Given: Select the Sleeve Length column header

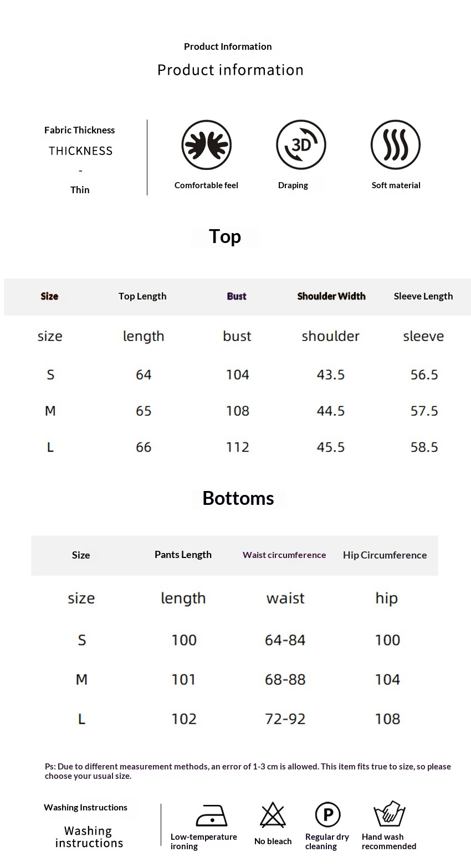Looking at the screenshot, I should click(423, 296).
